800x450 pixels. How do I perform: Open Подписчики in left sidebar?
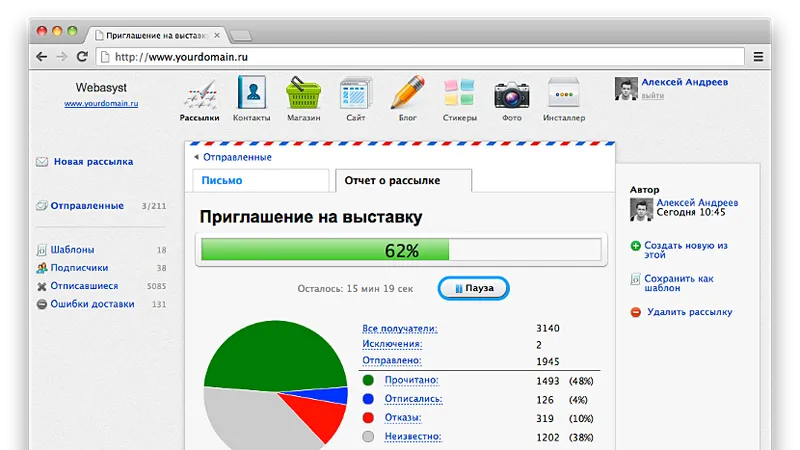(79, 268)
